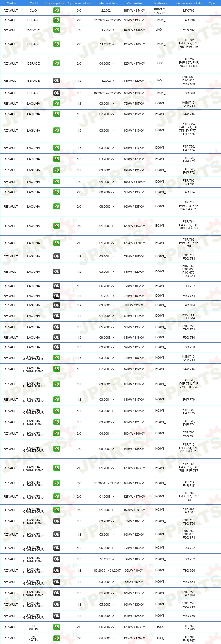This screenshot has height=644, width=221.
Task: Select production years 08.2003 -> 09.2007
Action: tap(107, 570)
